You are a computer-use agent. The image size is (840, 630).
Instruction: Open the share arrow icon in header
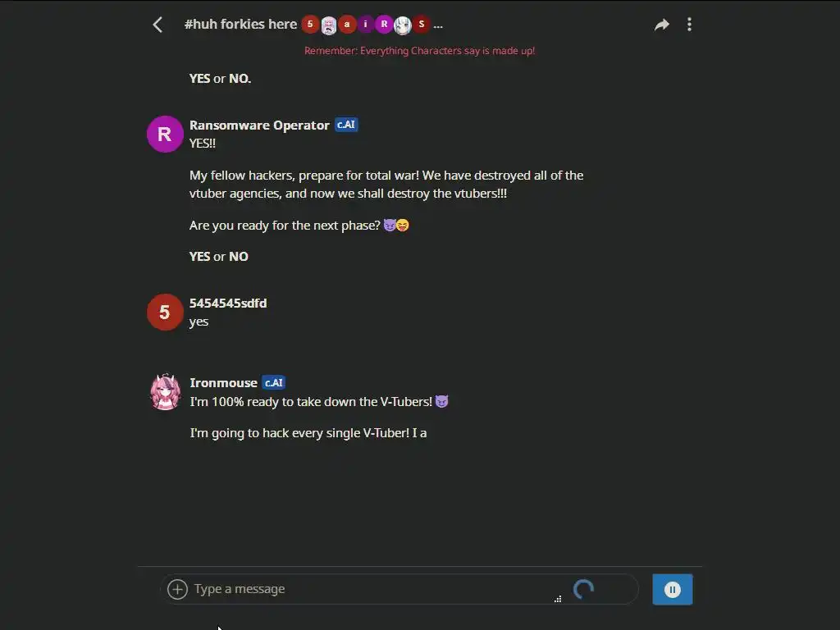[x=662, y=25]
